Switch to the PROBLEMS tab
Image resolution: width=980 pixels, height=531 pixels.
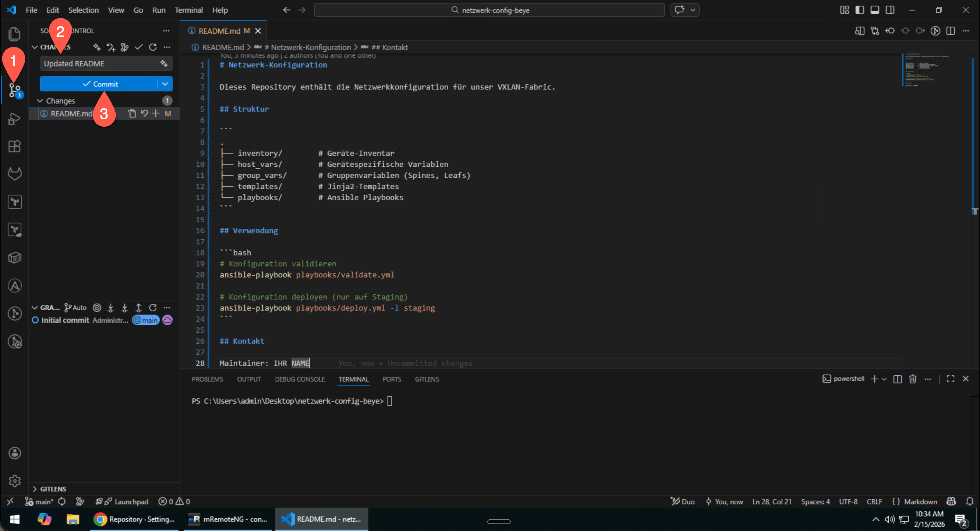click(207, 379)
